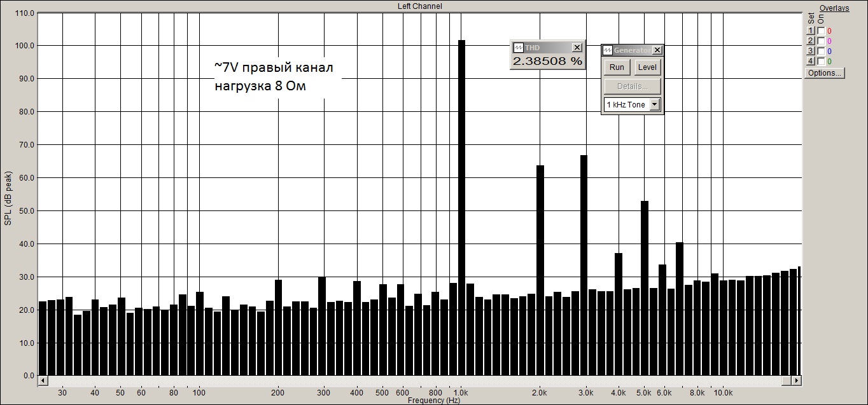868x405 pixels.
Task: Close the Generator window
Action: point(657,50)
